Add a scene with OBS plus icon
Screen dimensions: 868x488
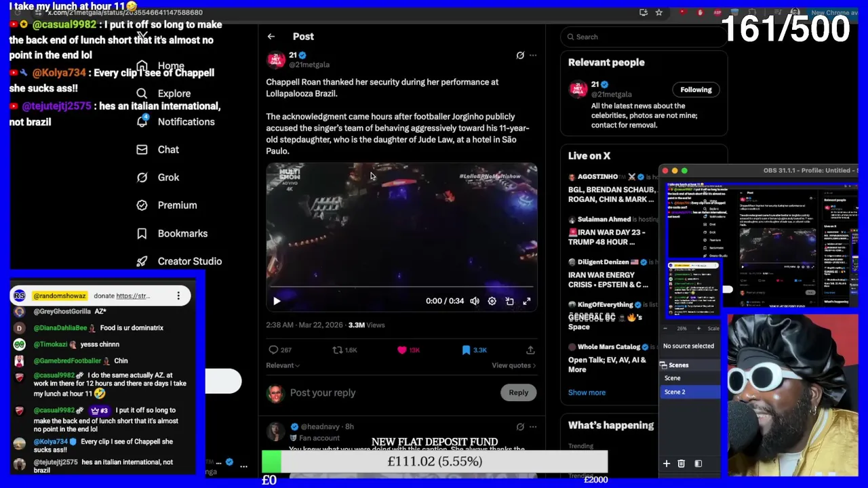point(666,464)
